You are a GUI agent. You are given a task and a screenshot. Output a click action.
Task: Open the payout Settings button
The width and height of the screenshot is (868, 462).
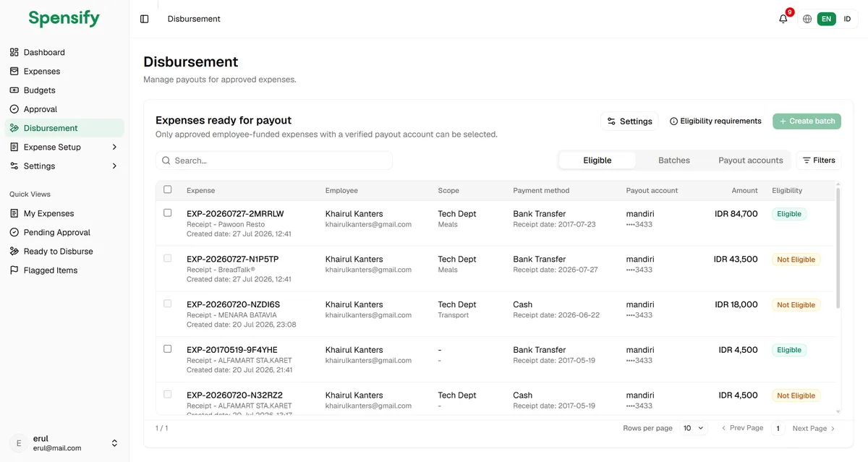coord(629,121)
